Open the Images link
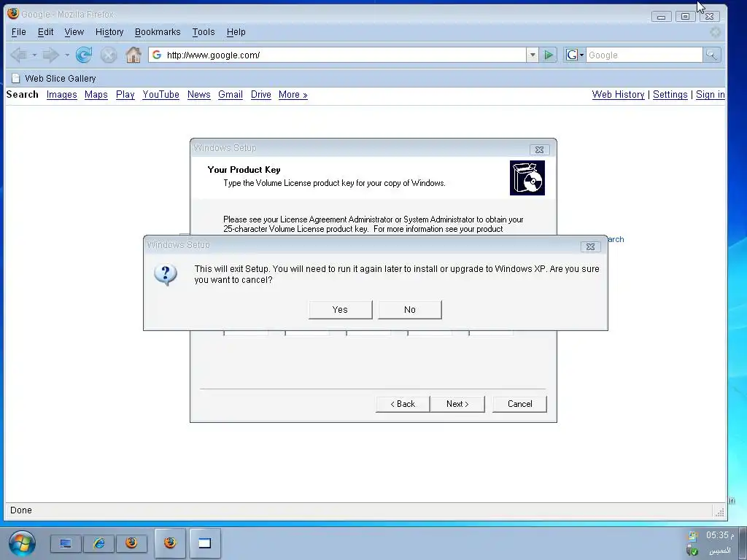Screen dimensions: 747x560 61,95
